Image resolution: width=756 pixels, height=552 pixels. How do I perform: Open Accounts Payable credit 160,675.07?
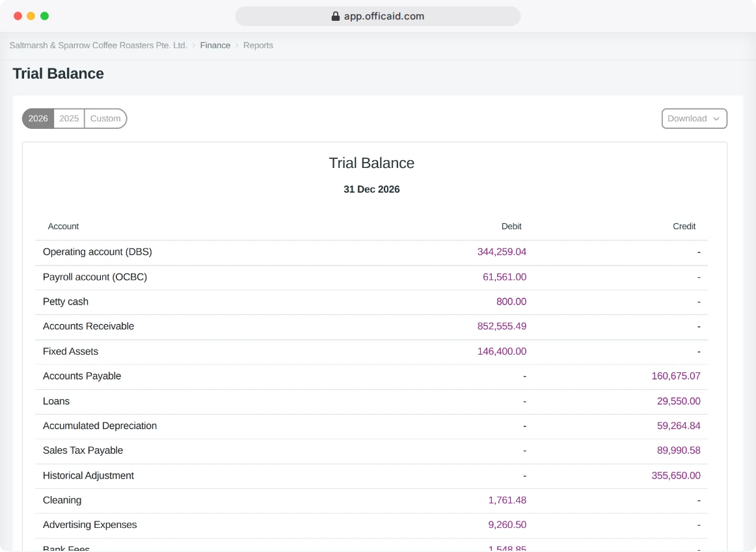(676, 376)
